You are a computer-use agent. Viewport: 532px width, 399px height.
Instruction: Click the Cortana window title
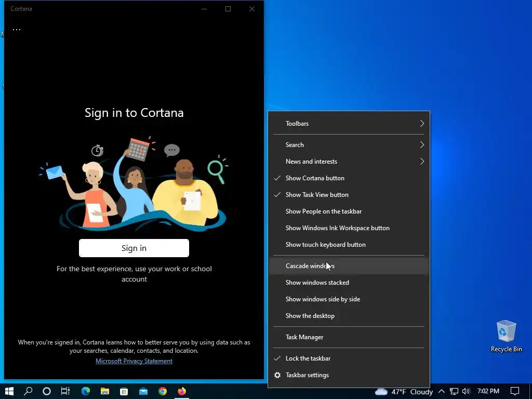pyautogui.click(x=21, y=9)
